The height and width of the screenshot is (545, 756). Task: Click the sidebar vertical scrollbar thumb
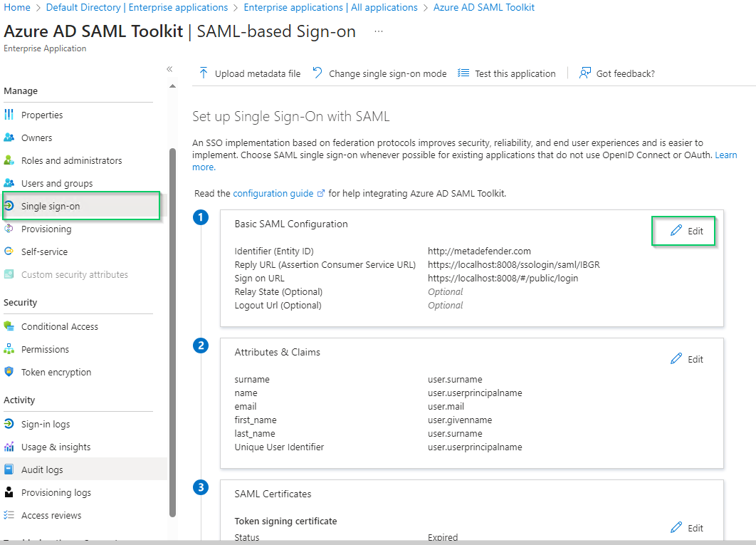[x=172, y=333]
